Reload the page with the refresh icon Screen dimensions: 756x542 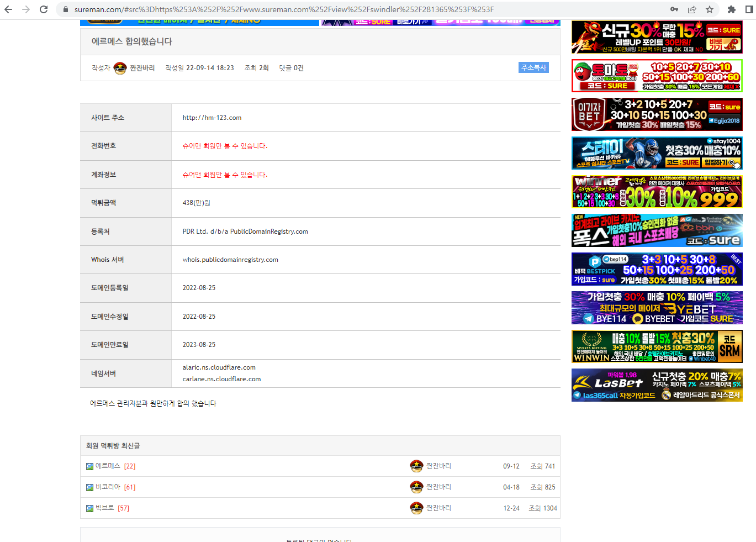(x=44, y=9)
